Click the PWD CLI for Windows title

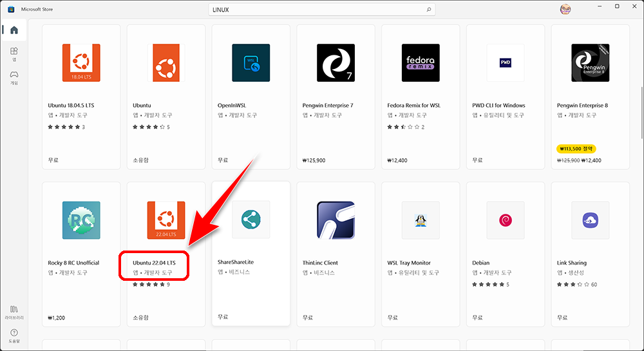pyautogui.click(x=498, y=106)
